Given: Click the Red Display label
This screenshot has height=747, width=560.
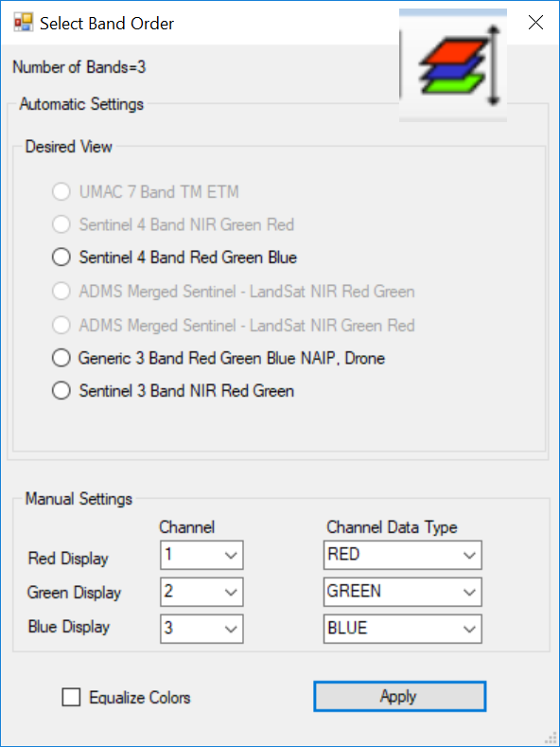Looking at the screenshot, I should point(68,559).
